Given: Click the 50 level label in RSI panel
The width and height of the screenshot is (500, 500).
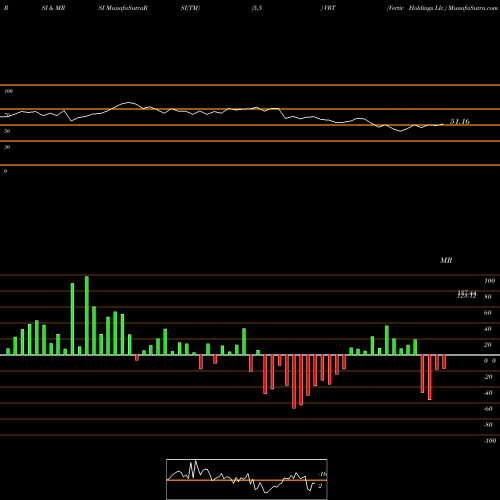Looking at the screenshot, I should click(7, 131).
